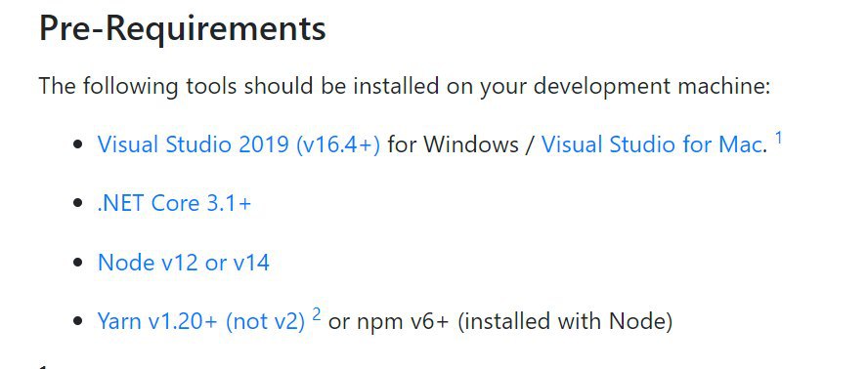Click the bullet before Yarn v1.20+
The width and height of the screenshot is (868, 369).
pyautogui.click(x=78, y=321)
